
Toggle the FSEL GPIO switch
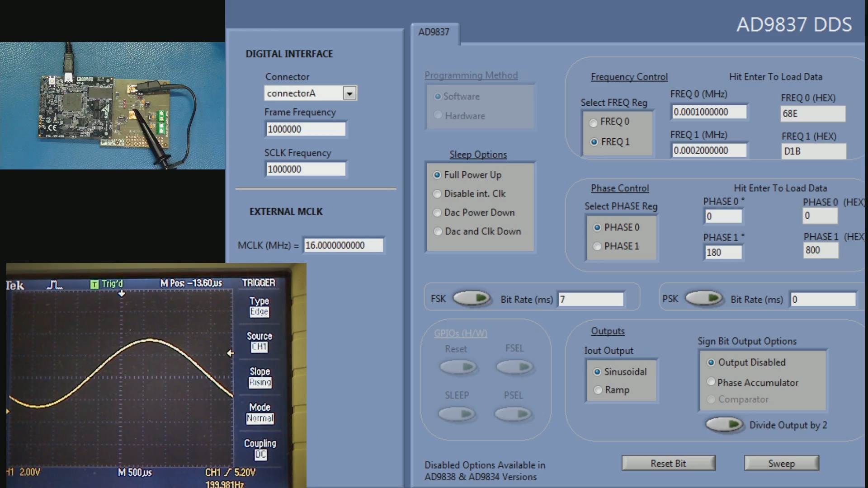pyautogui.click(x=514, y=367)
